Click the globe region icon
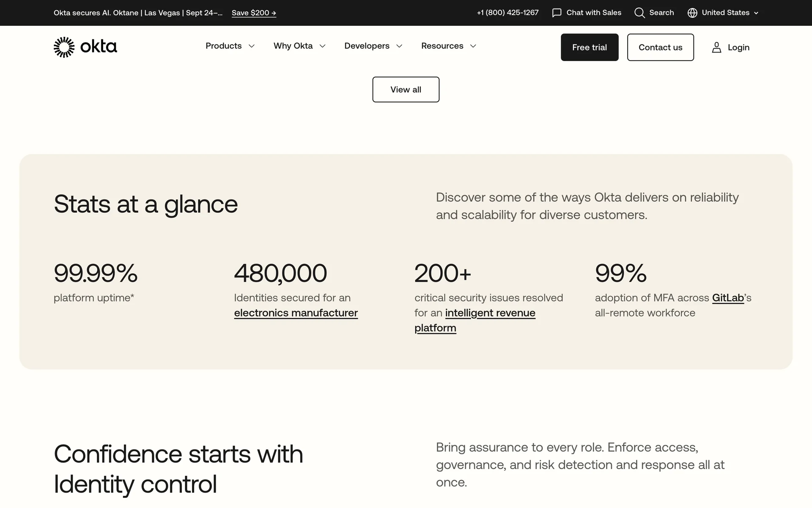The height and width of the screenshot is (508, 812). 692,13
